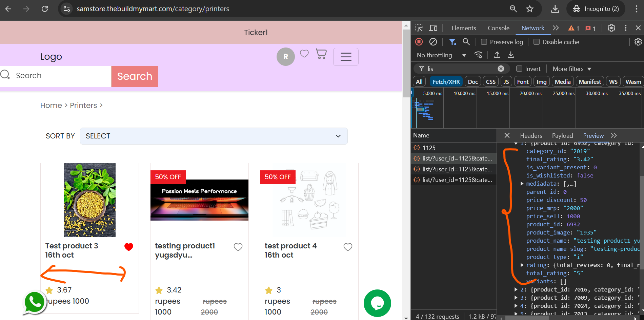Open Payload tab of request
644x320 pixels.
click(x=562, y=135)
